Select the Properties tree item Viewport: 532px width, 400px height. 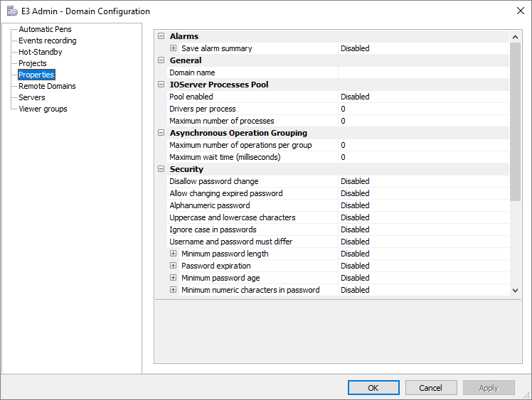(x=36, y=75)
